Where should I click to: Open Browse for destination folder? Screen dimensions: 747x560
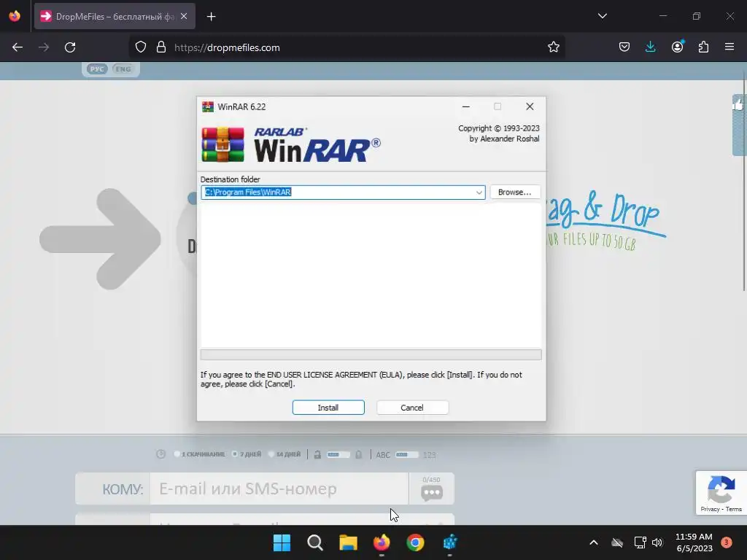(x=515, y=192)
